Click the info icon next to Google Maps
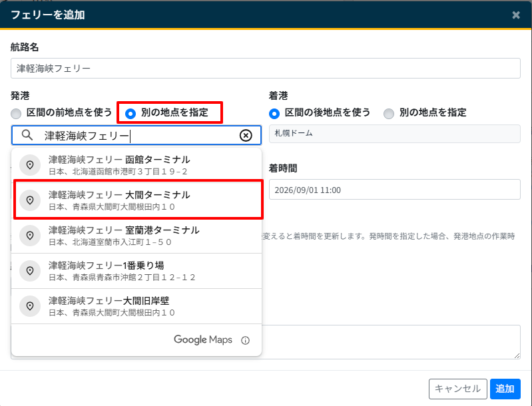The height and width of the screenshot is (406, 532). tap(245, 340)
